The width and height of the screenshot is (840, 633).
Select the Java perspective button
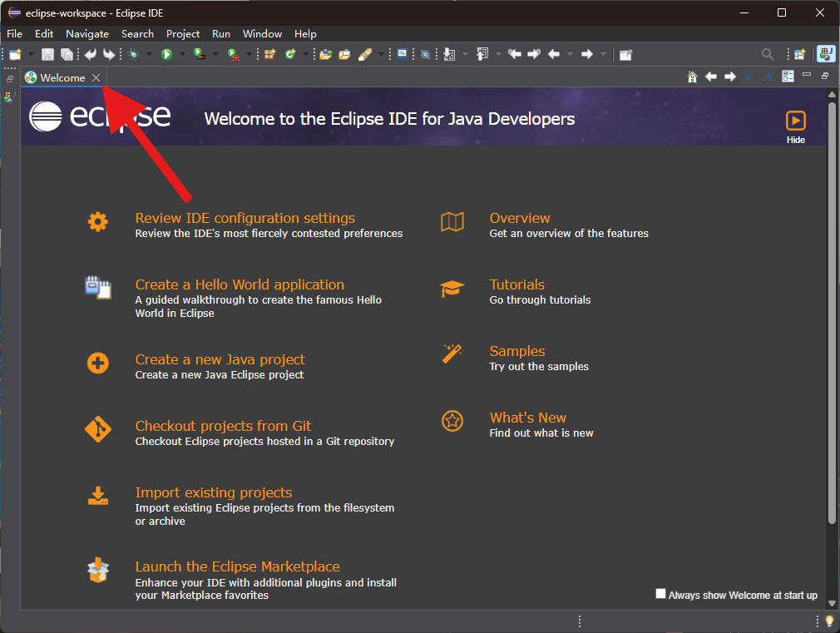(x=826, y=54)
